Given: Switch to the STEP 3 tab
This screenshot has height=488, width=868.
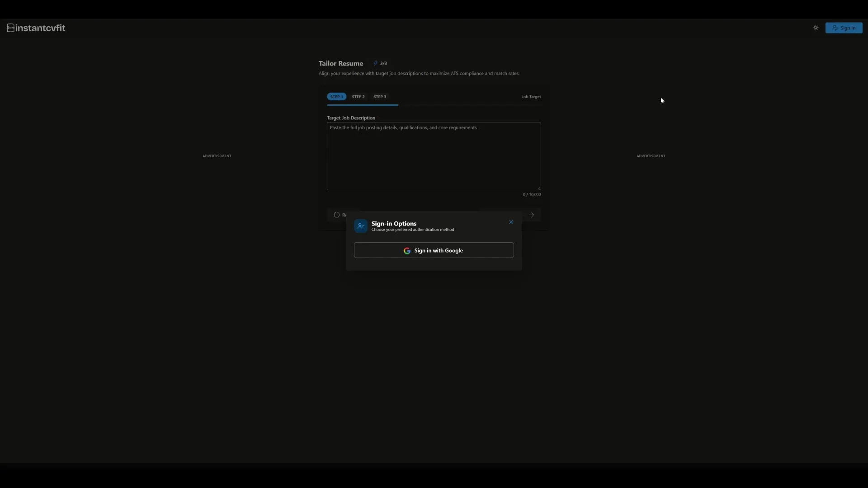Looking at the screenshot, I should coord(380,97).
